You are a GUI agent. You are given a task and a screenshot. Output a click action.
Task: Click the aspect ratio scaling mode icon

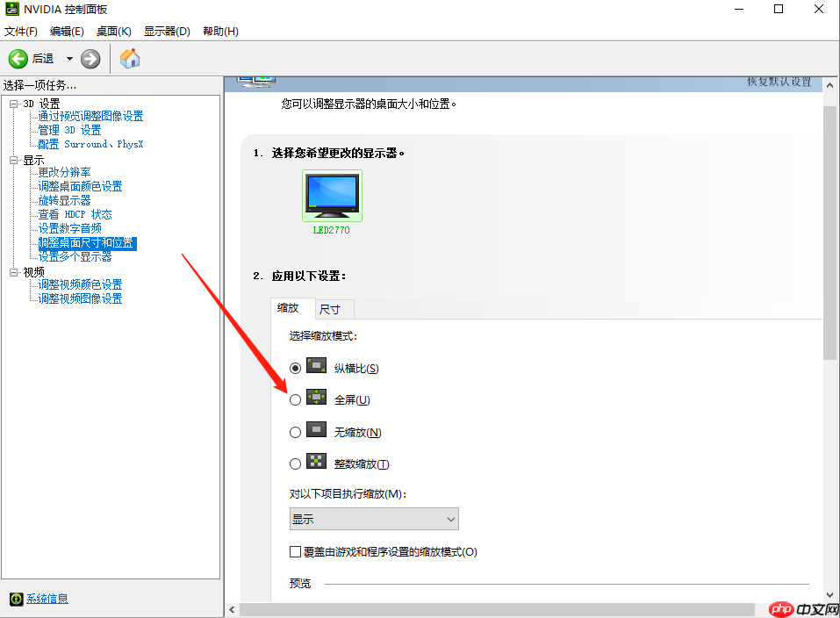click(316, 366)
